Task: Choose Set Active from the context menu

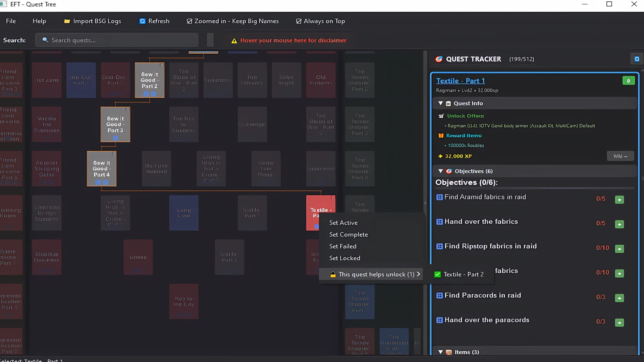Action: pos(343,223)
